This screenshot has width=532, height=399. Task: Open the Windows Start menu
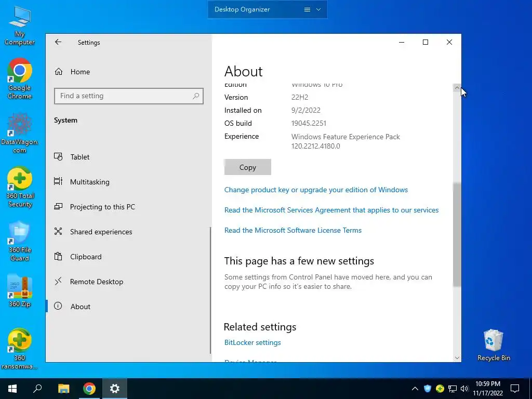12,389
